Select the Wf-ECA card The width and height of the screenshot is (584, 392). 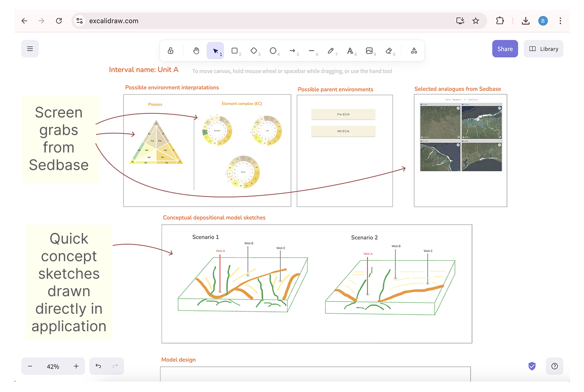[x=343, y=131]
